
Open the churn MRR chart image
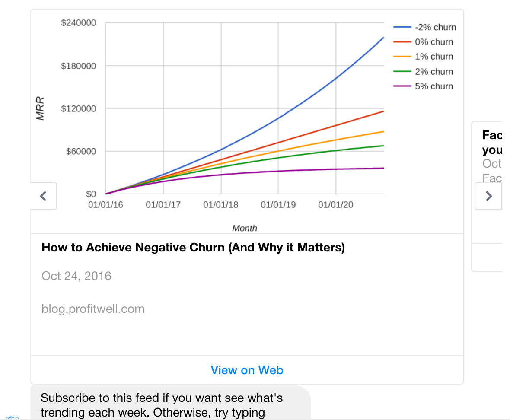[247, 122]
